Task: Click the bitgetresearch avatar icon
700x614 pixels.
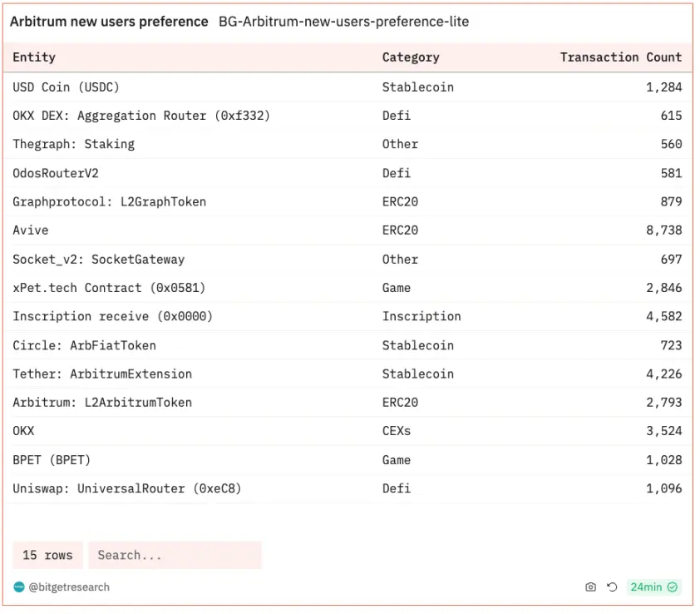Action: click(19, 587)
